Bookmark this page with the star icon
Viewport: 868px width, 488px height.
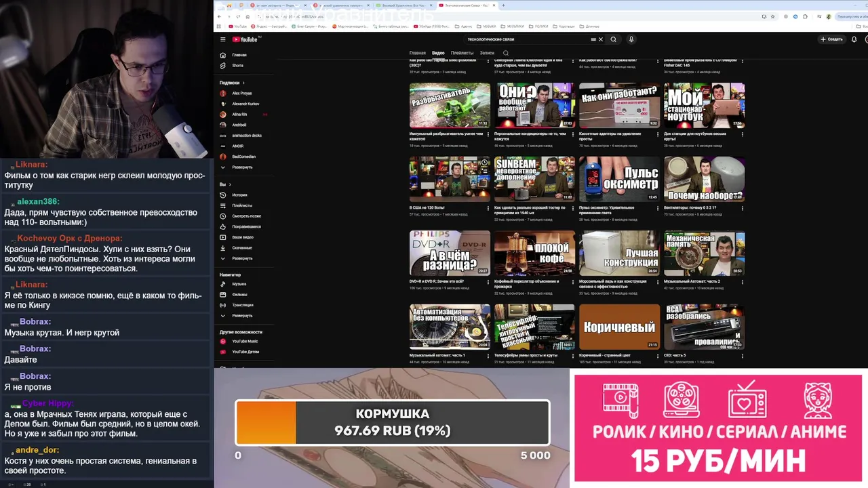[773, 16]
